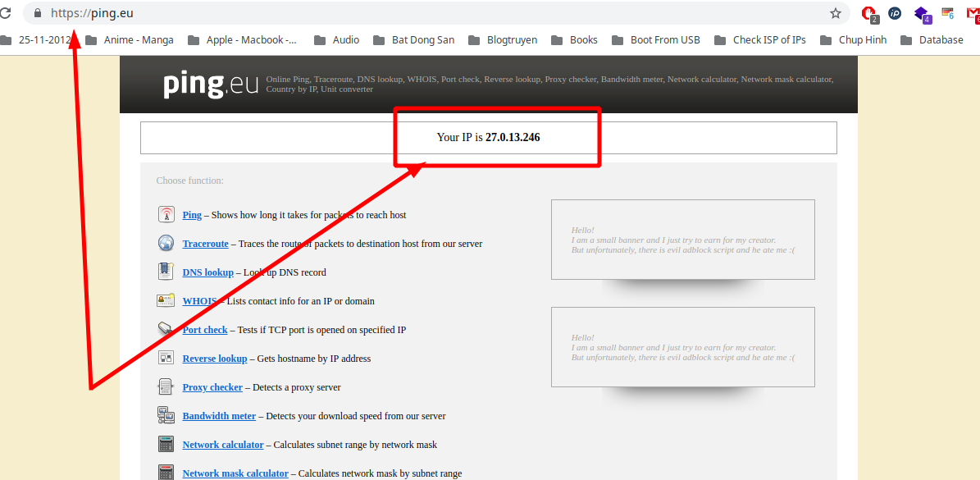This screenshot has height=480, width=980.
Task: Click the ping.eu site logo
Action: (211, 85)
